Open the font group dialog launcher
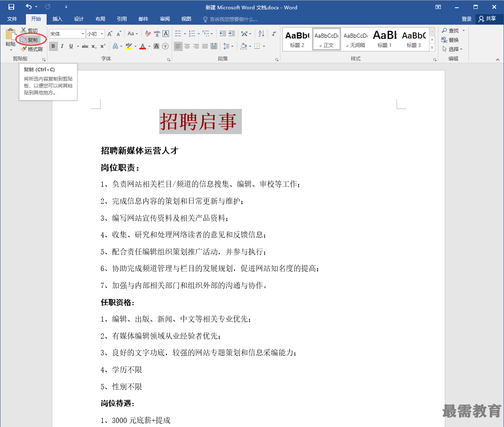This screenshot has height=427, width=504. tap(169, 60)
